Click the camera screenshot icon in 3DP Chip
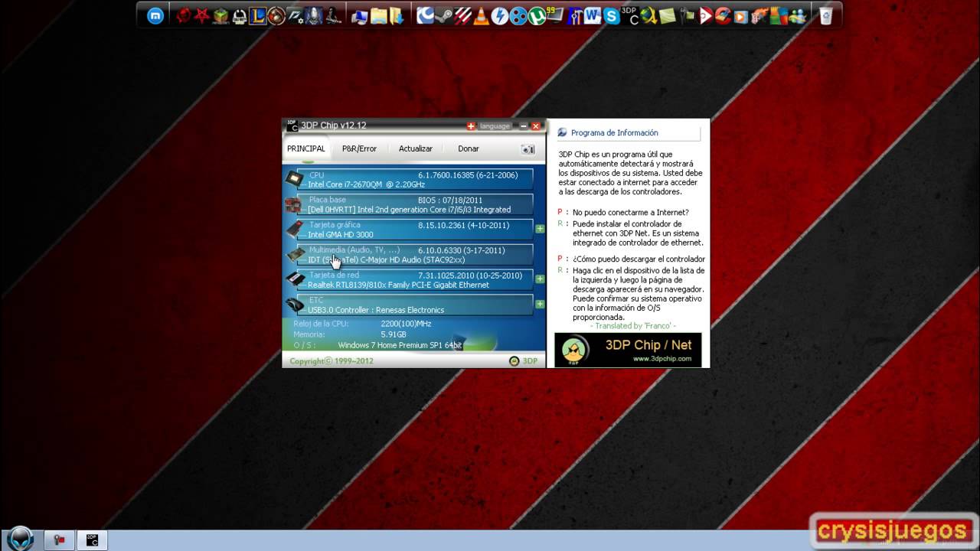Viewport: 980px width, 551px height. pyautogui.click(x=528, y=149)
